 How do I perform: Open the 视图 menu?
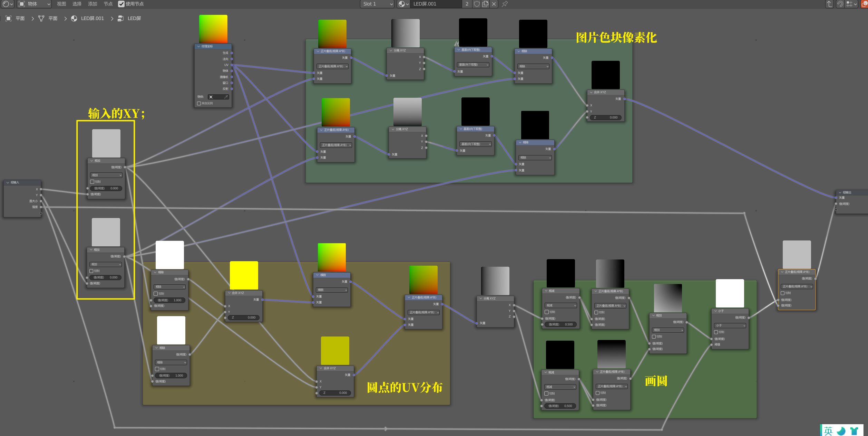pos(61,4)
